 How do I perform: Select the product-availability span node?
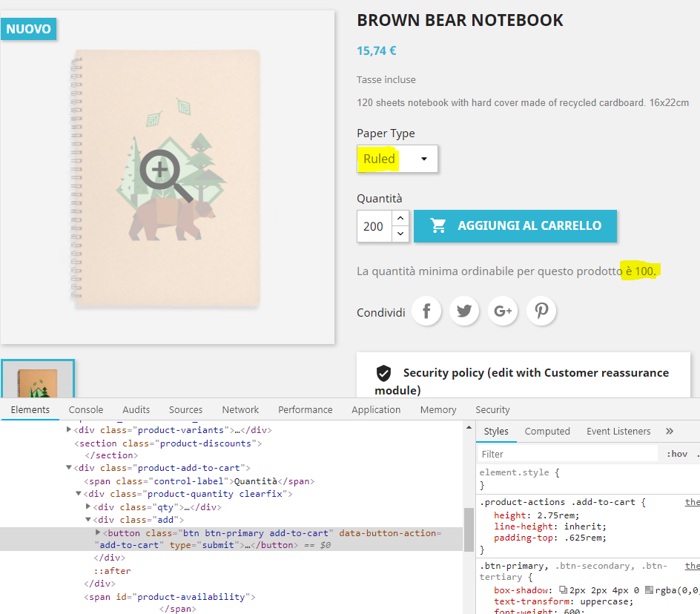(x=170, y=597)
